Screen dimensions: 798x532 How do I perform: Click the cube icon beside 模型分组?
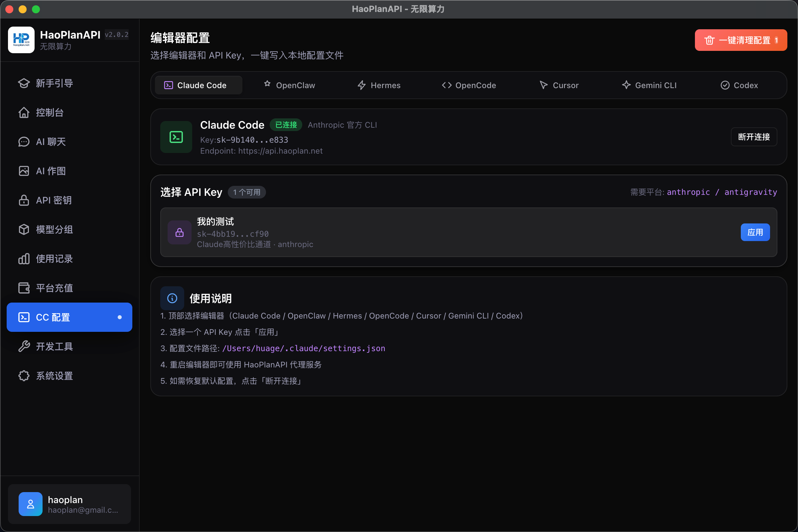pos(24,230)
